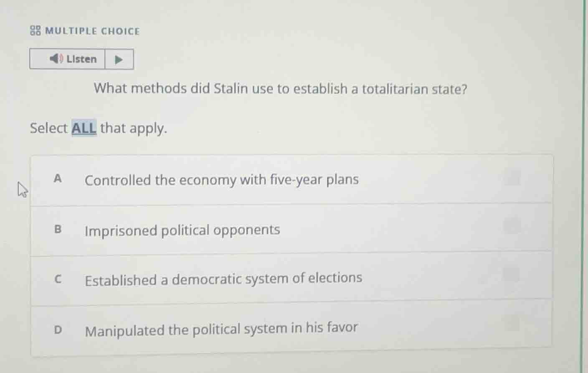Click the question text about Stalin's methods
This screenshot has height=373, width=588.
[x=280, y=89]
